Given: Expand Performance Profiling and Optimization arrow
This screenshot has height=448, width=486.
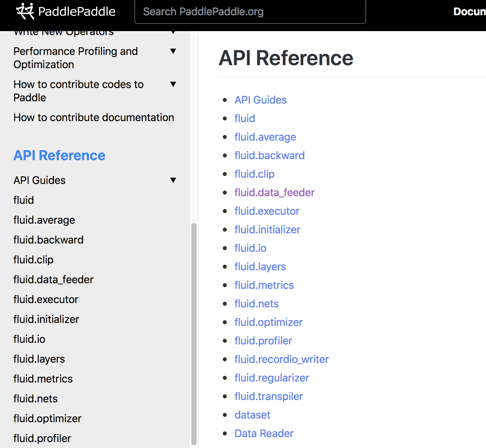Looking at the screenshot, I should click(173, 51).
